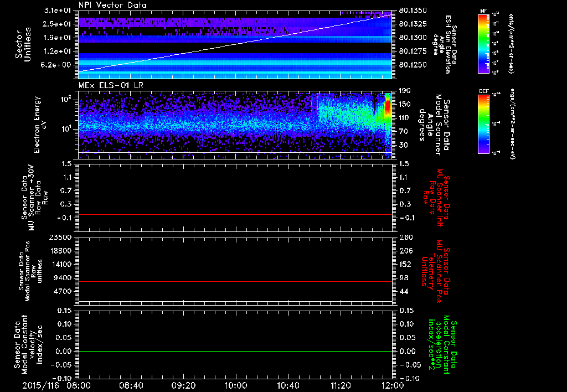Click the 3.1e+01 sector tick value

57,11
